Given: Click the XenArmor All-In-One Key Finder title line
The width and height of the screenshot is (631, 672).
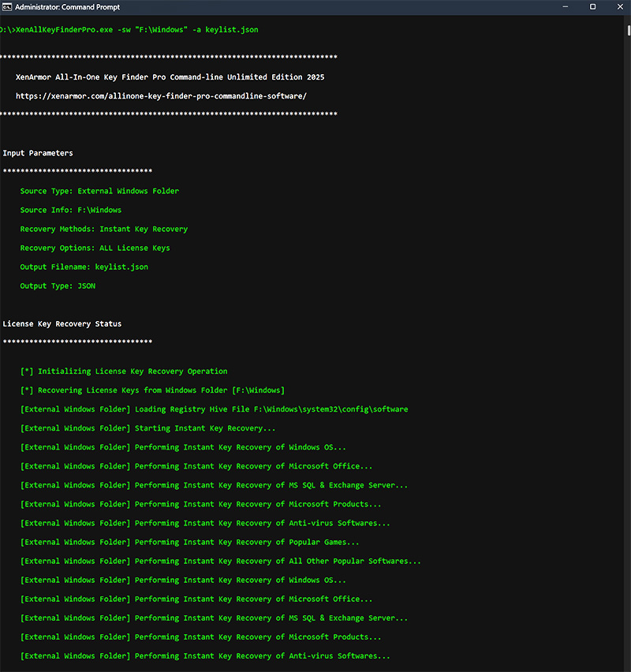Looking at the screenshot, I should click(170, 77).
